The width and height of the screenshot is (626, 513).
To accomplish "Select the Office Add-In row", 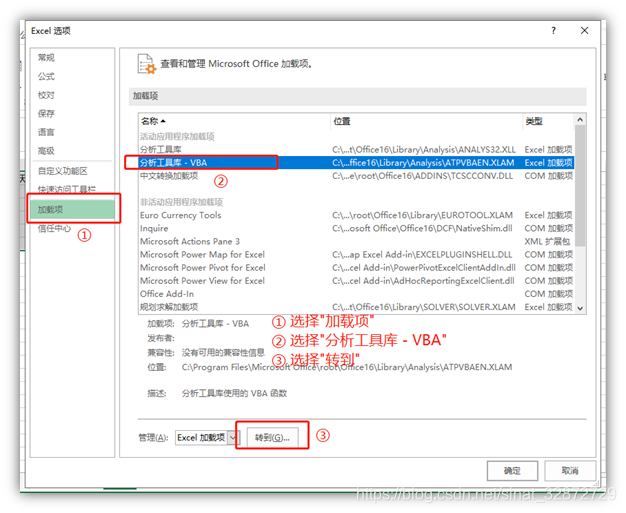I will tap(357, 294).
